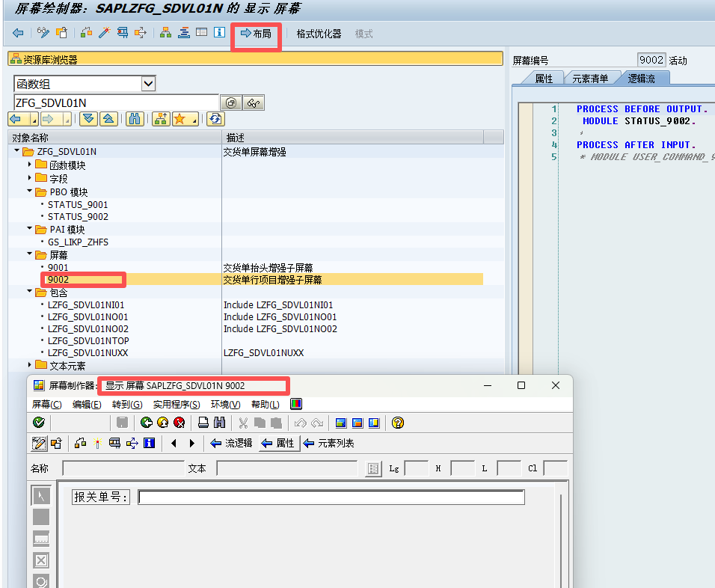Open 帮助(L) menu
Image resolution: width=715 pixels, height=588 pixels.
tap(265, 405)
